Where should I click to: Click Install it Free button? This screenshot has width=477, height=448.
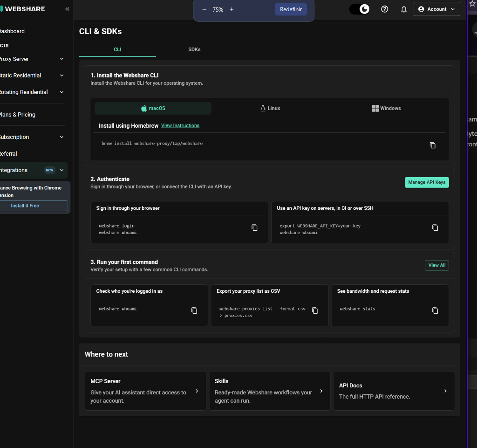(34, 206)
